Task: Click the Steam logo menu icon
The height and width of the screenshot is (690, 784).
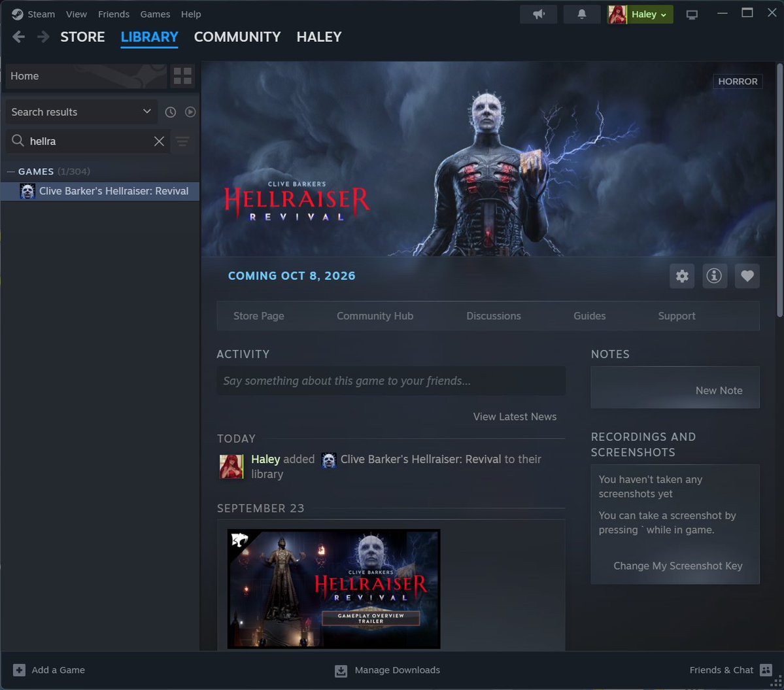Action: coord(18,14)
